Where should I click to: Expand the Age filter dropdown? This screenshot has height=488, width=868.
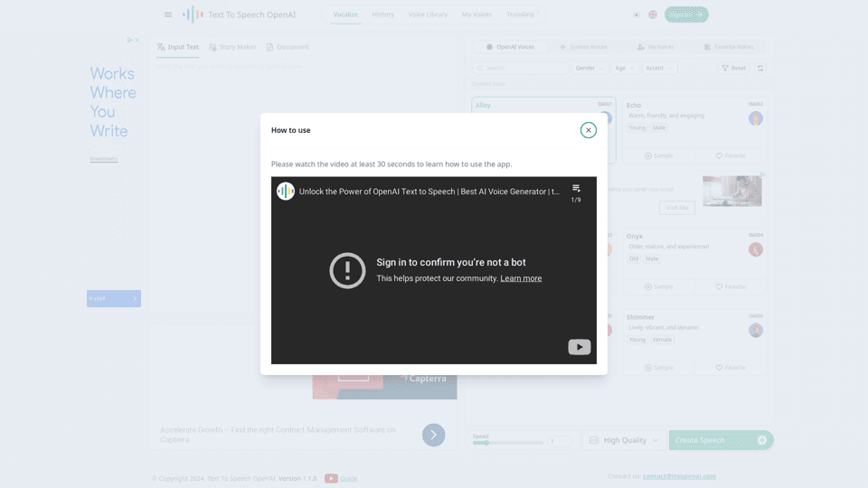[x=625, y=68]
